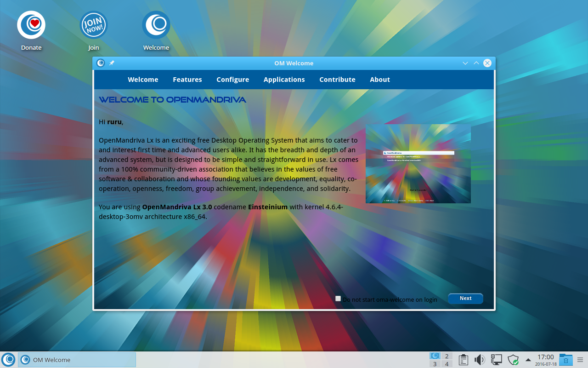The image size is (588, 368).
Task: Enable Do not start oma-welcome on login
Action: point(338,299)
